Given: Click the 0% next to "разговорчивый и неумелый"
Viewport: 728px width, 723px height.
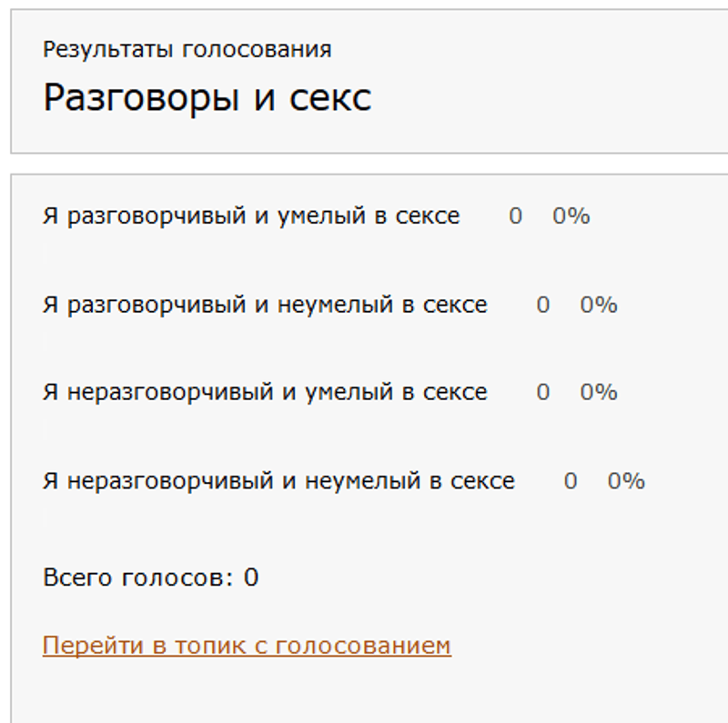Looking at the screenshot, I should pyautogui.click(x=599, y=305).
